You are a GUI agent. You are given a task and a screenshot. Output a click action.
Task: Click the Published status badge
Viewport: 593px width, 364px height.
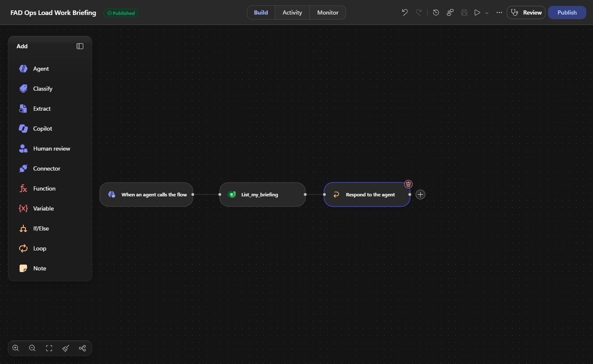tap(121, 13)
